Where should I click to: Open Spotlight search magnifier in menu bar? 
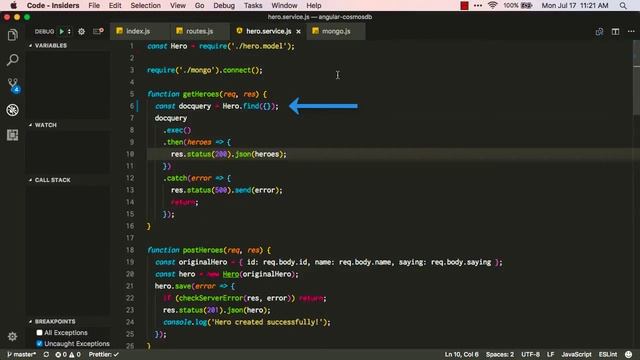tap(623, 5)
